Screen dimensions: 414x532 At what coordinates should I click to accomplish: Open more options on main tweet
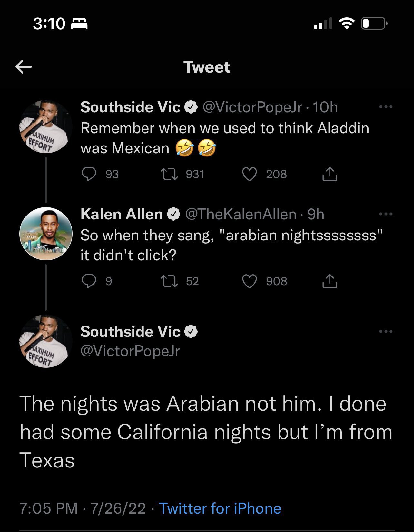386,331
